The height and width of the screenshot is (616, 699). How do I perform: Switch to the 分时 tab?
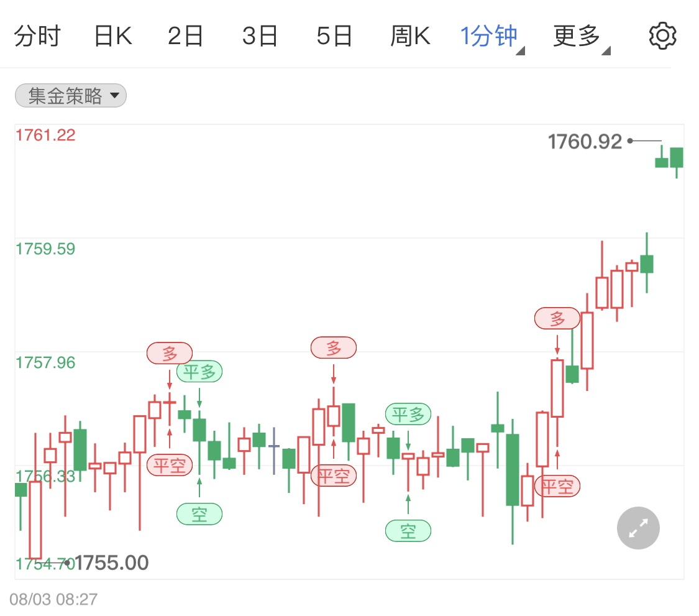(37, 36)
